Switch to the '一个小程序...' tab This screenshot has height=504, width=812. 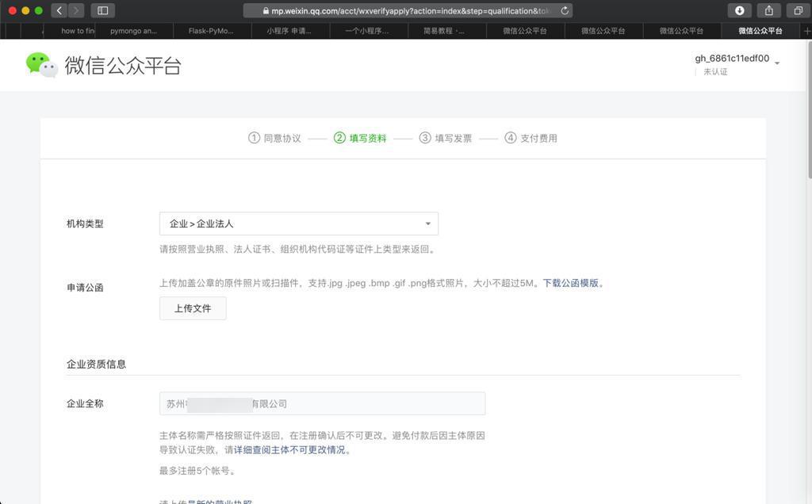368,31
